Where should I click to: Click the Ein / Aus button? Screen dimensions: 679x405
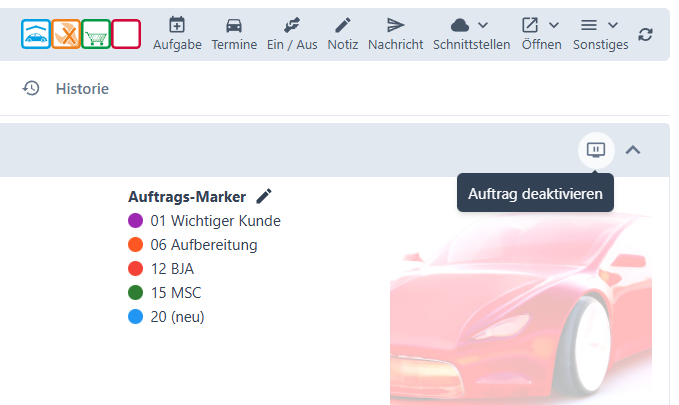[x=292, y=34]
